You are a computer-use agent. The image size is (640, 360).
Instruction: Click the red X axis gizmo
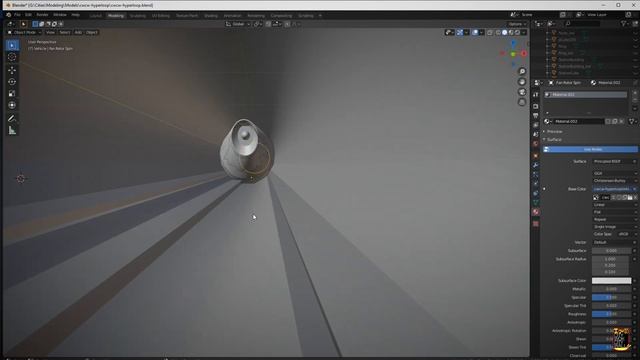524,53
